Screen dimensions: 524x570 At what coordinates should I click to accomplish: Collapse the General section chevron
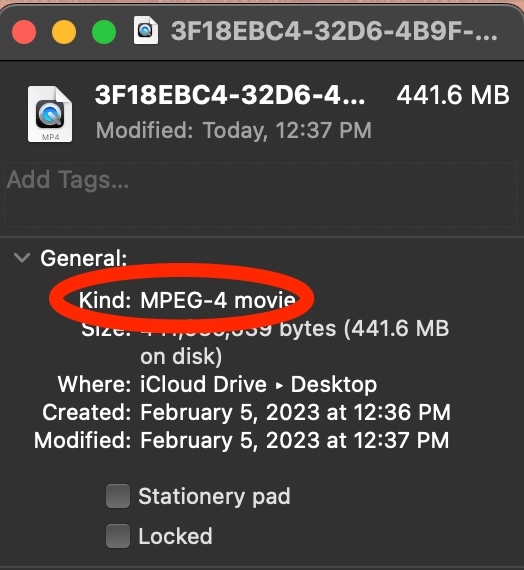tap(22, 258)
